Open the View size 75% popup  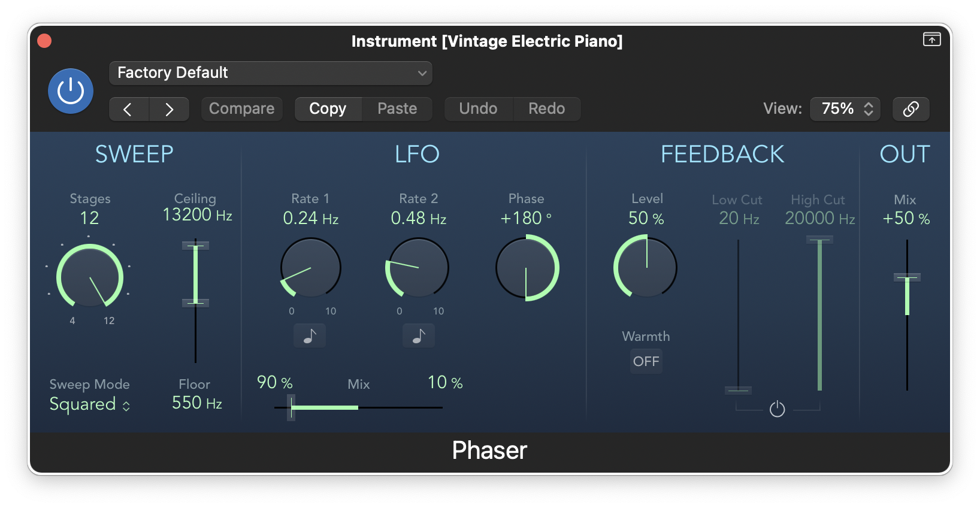[x=845, y=109]
